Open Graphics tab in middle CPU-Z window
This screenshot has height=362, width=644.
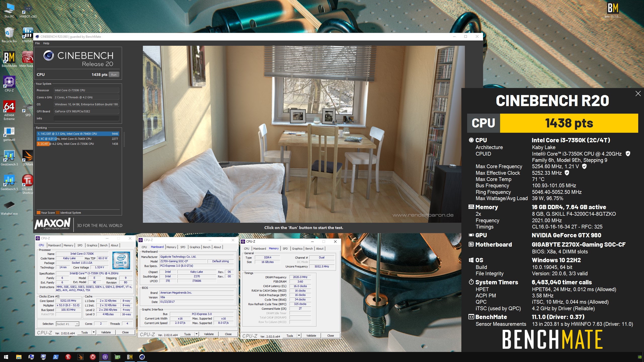click(x=195, y=247)
